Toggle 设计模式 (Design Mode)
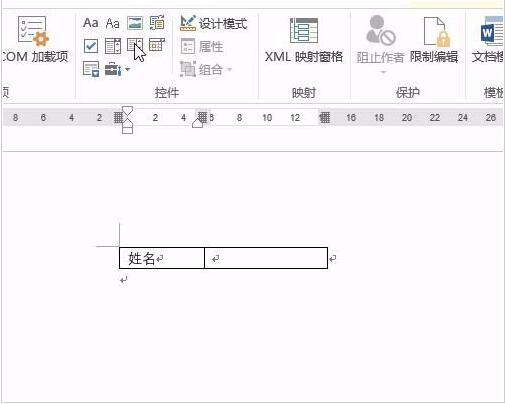The height and width of the screenshot is (404, 505). (x=213, y=23)
